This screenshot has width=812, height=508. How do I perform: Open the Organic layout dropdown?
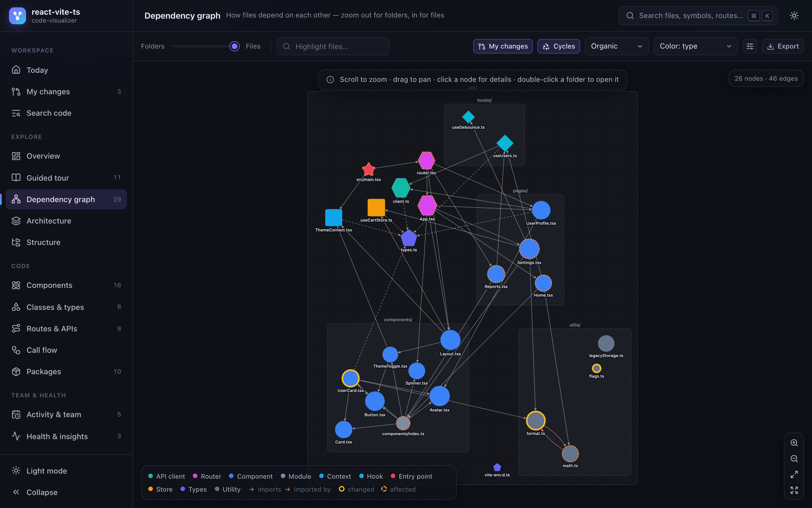tap(617, 46)
